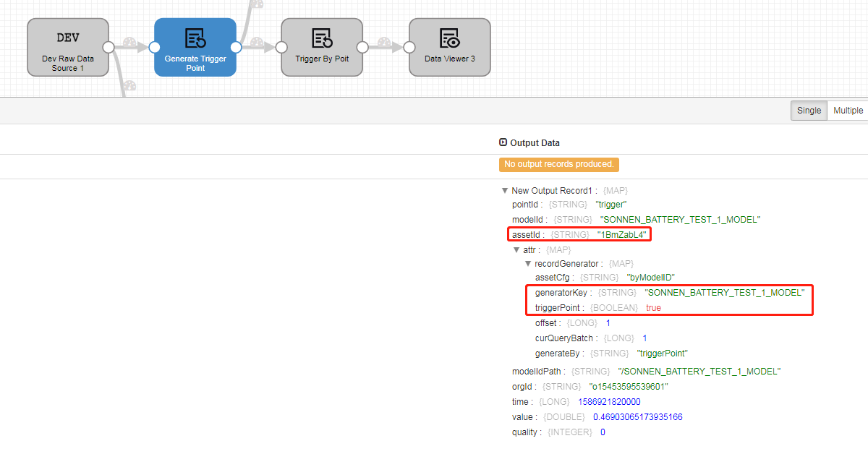Click gauge icon before the Data Viewer 3 node
This screenshot has width=868, height=454.
click(385, 43)
